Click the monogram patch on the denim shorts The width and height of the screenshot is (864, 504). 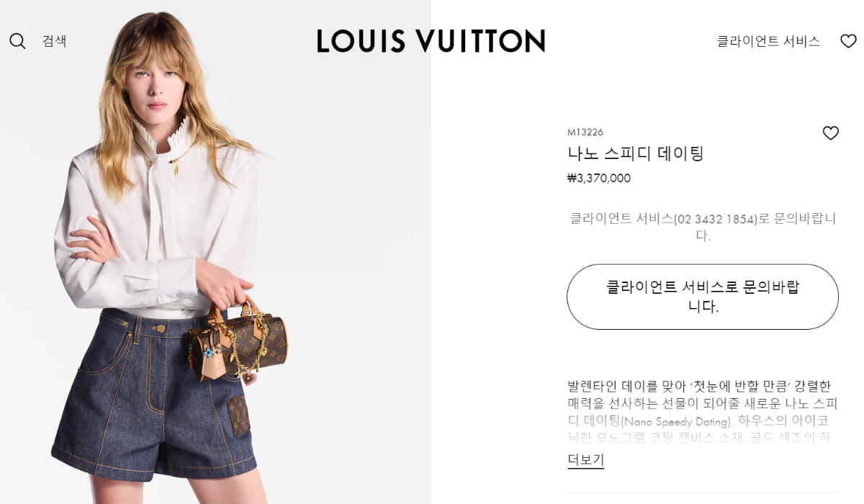coord(238,415)
